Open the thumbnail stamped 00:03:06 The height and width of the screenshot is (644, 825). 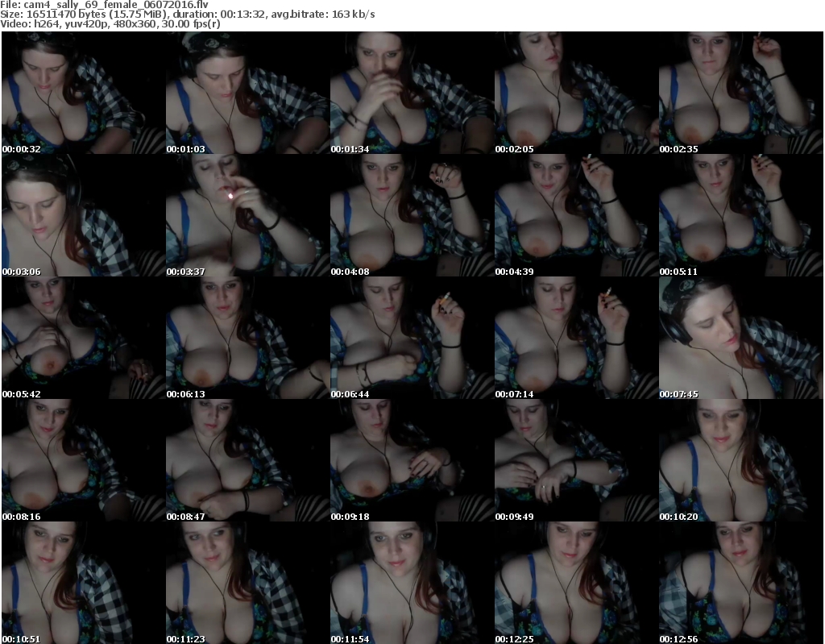click(83, 215)
